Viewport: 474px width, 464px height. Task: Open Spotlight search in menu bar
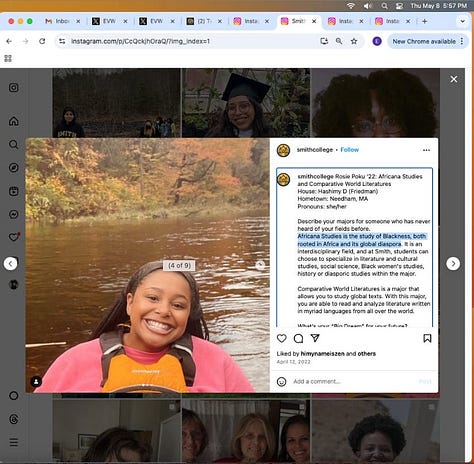click(x=384, y=6)
